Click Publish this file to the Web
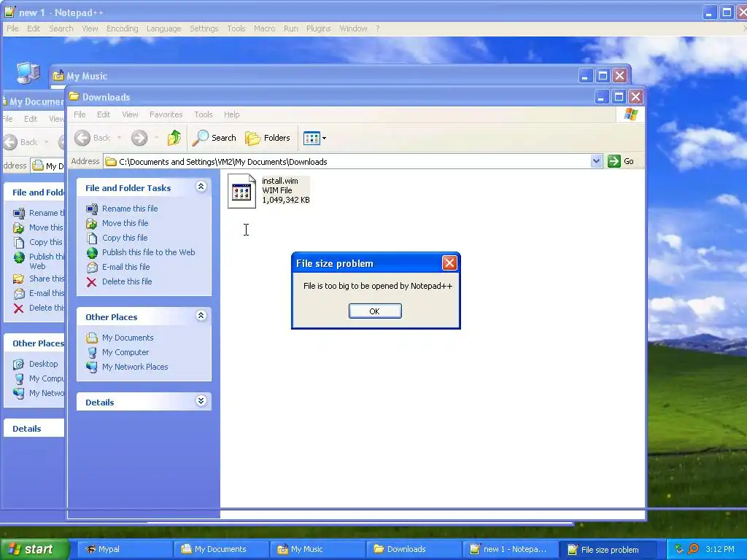 (148, 252)
